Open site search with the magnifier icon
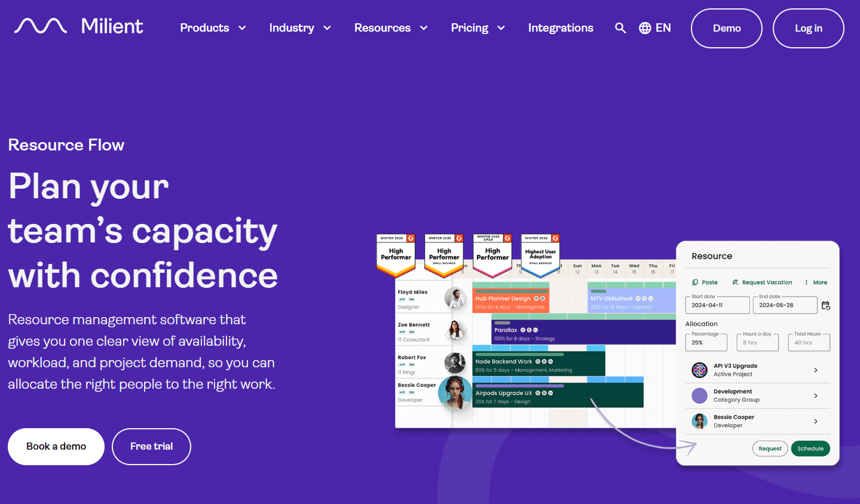 click(620, 28)
